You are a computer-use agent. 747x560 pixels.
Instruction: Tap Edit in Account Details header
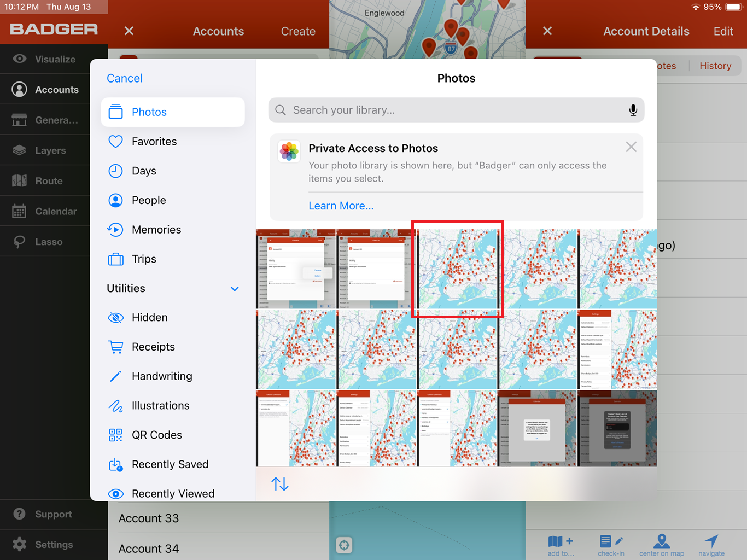coord(723,31)
